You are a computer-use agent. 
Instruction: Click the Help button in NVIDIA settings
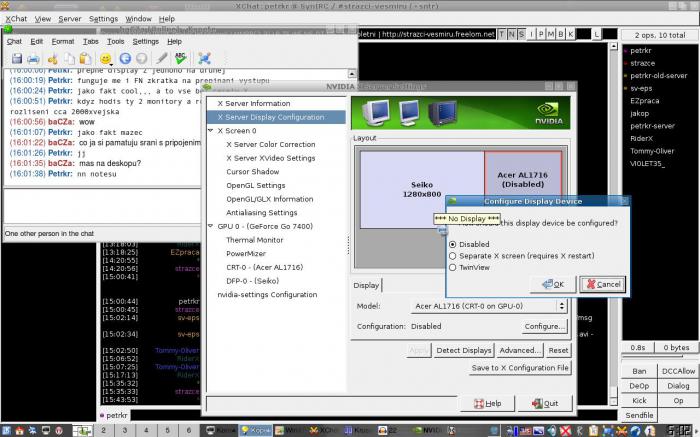coord(488,404)
